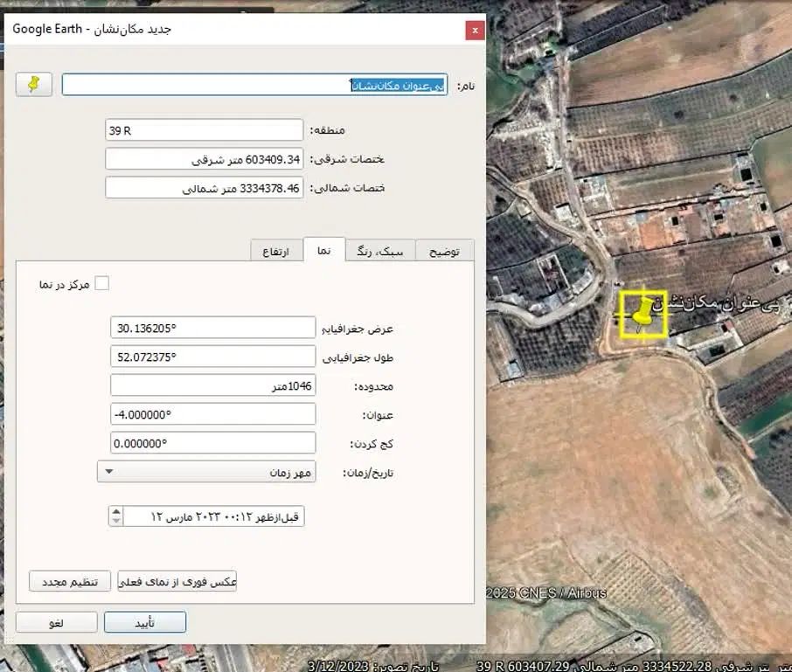Click the date stepper up arrow
Image resolution: width=792 pixels, height=672 pixels.
pos(116,511)
